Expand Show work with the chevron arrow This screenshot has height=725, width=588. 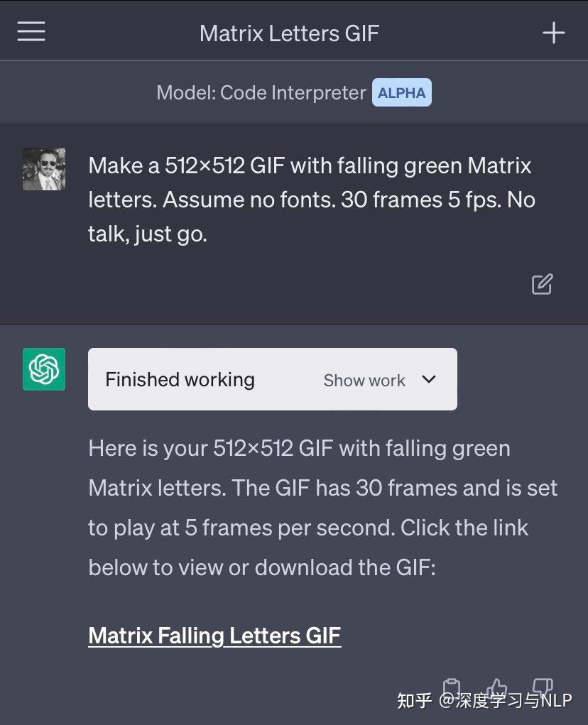click(429, 380)
